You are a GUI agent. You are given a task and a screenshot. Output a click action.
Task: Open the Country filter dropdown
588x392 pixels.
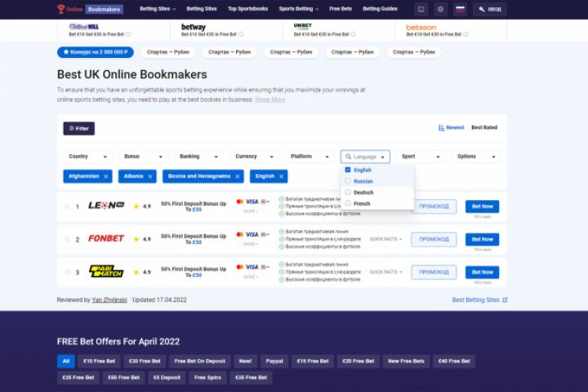(87, 157)
